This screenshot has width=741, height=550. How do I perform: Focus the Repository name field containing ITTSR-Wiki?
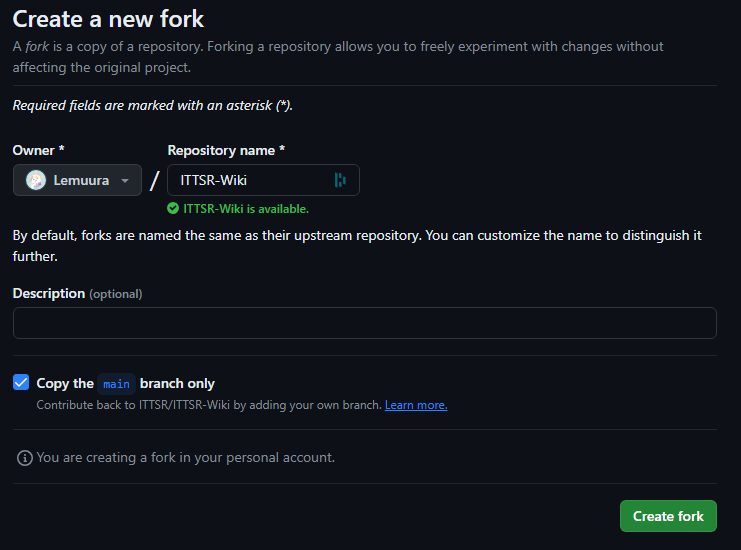click(x=263, y=180)
